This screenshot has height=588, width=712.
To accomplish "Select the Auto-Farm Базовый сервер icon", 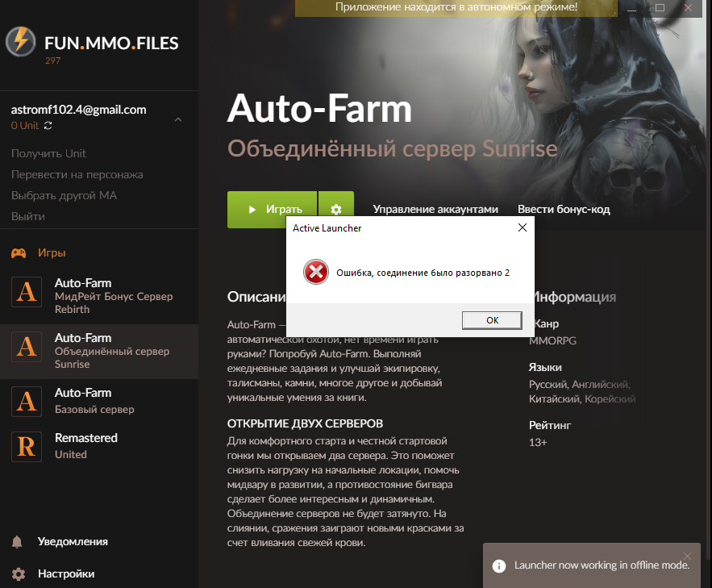I will coord(27,402).
